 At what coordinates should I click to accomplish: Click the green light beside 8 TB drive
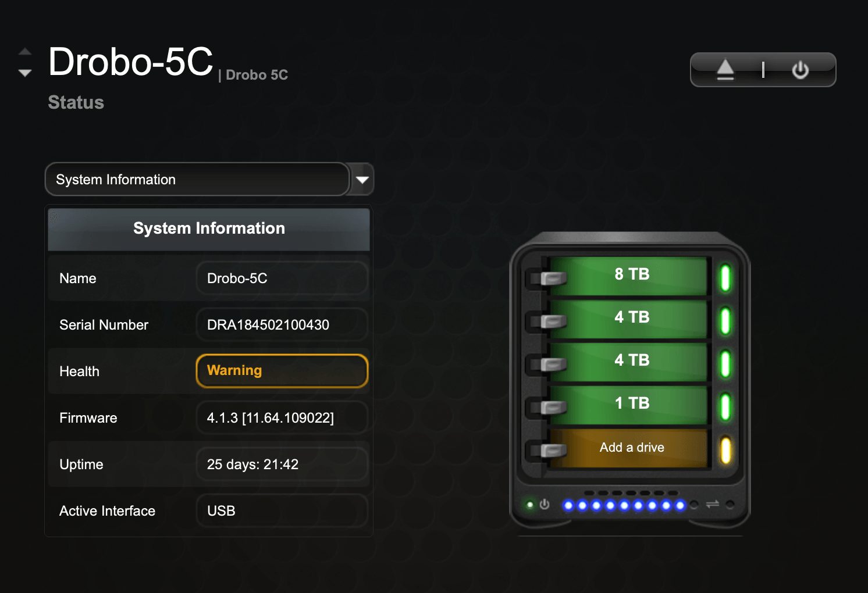pos(725,278)
